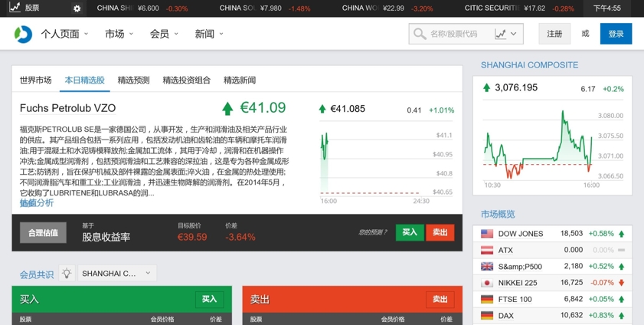The image size is (644, 325).
Task: Click the 股息收益率 valuation basis text
Action: [x=106, y=237]
